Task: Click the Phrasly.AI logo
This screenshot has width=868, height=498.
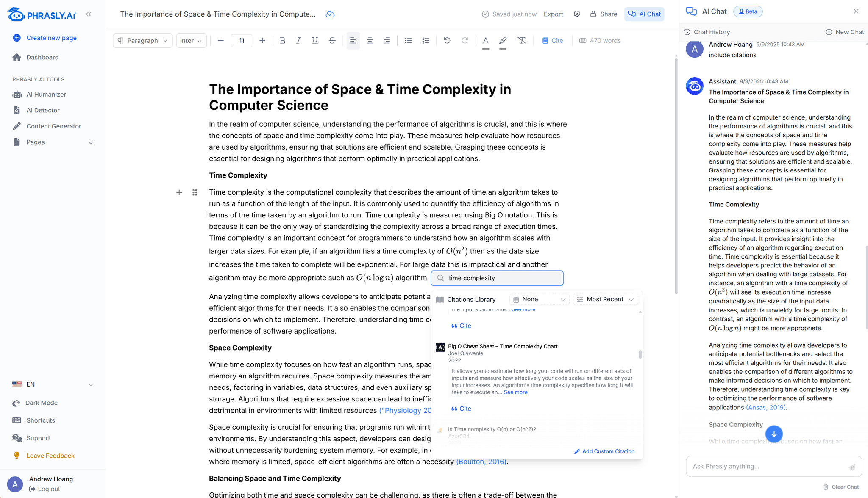Action: pos(42,14)
